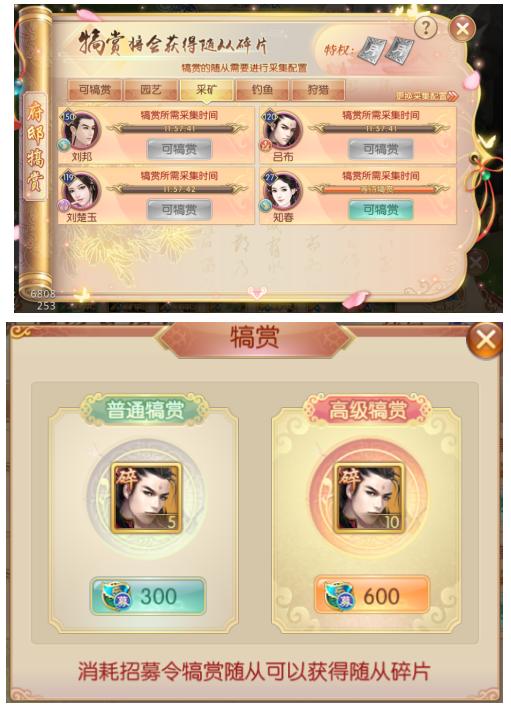Buy normal reward for 300 tokens
This screenshot has height=708, width=511.
point(148,596)
